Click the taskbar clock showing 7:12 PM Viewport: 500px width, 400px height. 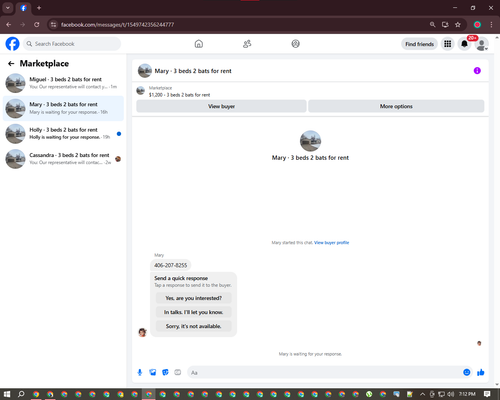pos(467,394)
